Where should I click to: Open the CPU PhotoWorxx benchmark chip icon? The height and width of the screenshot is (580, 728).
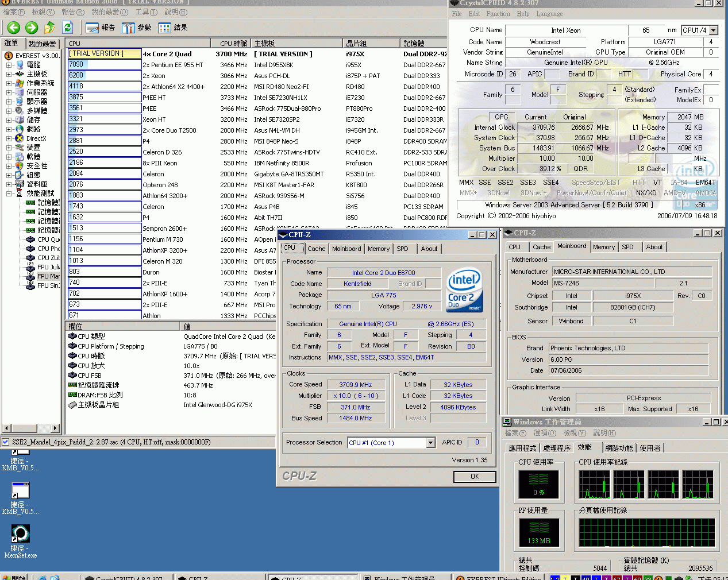(x=31, y=249)
